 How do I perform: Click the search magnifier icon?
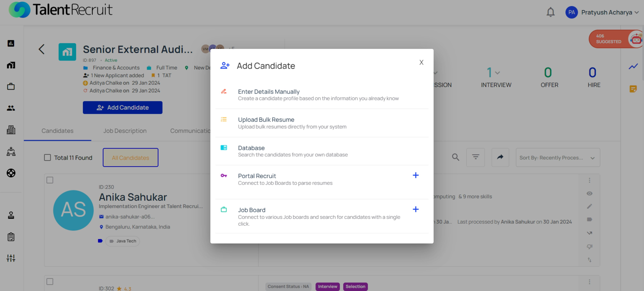tap(455, 157)
